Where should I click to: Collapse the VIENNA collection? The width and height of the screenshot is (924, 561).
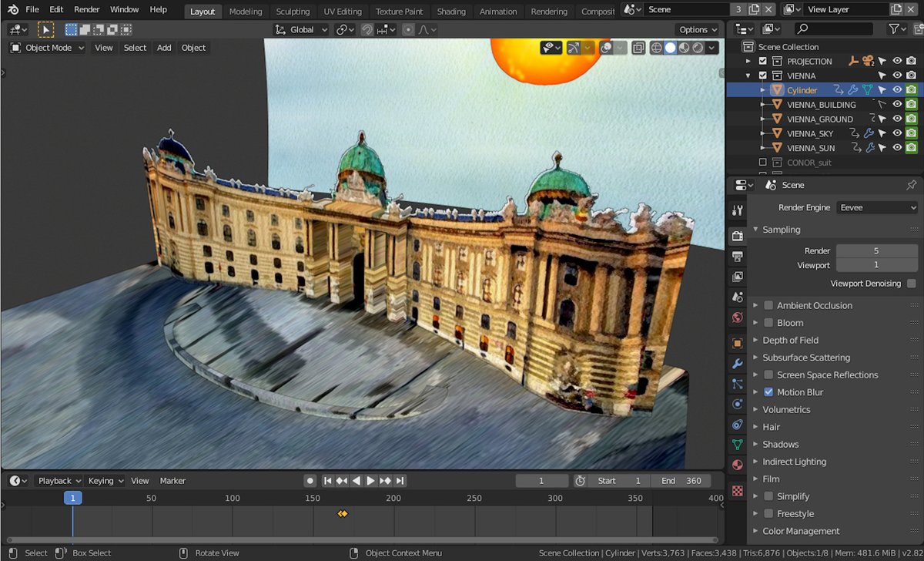pos(748,76)
